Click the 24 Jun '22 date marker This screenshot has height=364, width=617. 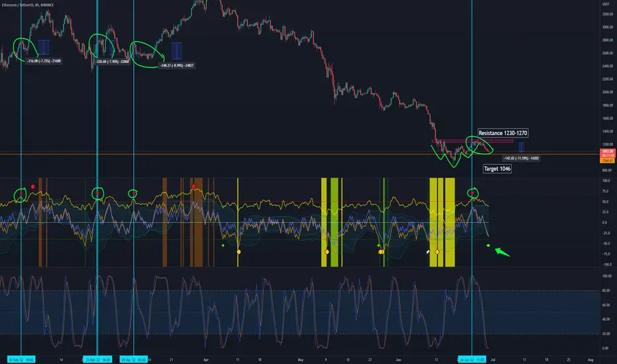click(472, 359)
